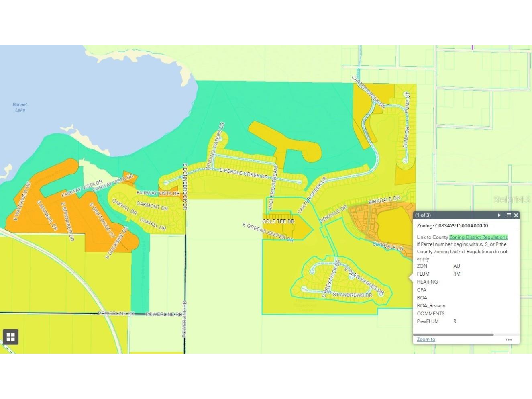532x399 pixels.
Task: Click the E Pebble Creek Dr street label
Action: [243, 173]
